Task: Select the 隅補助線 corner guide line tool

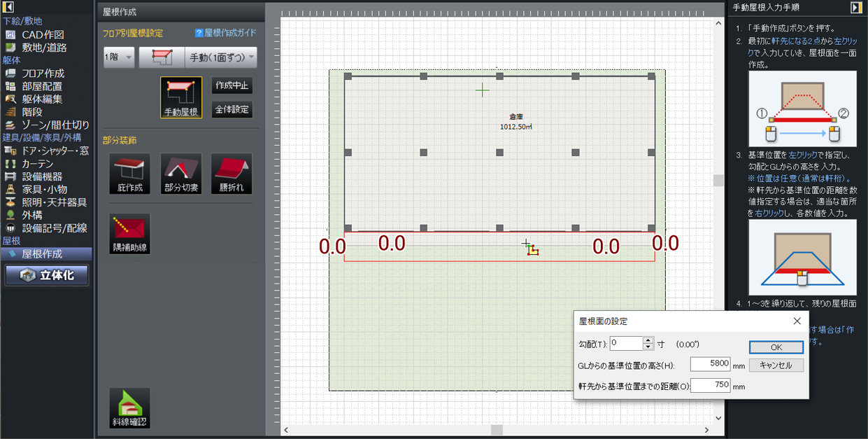Action: coord(129,234)
